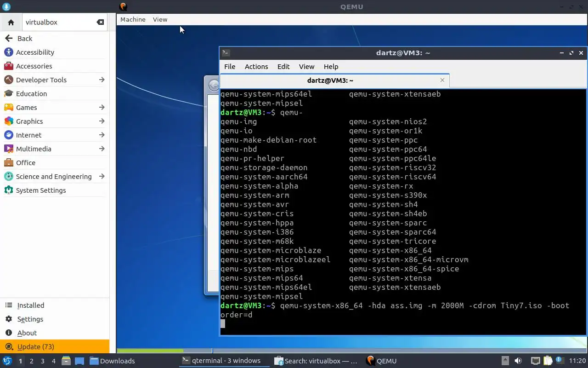Switch to workspace 3
Image resolution: width=588 pixels, height=368 pixels.
click(42, 361)
